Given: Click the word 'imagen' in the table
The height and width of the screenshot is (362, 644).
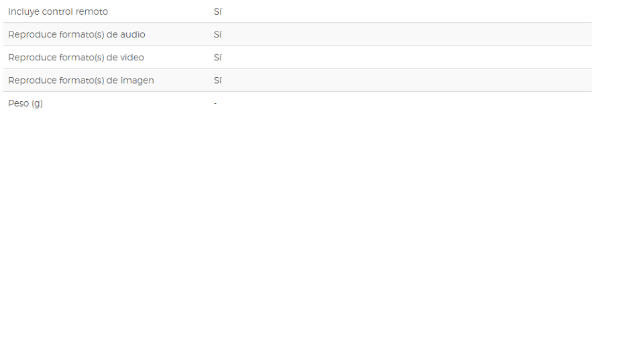Looking at the screenshot, I should [137, 81].
